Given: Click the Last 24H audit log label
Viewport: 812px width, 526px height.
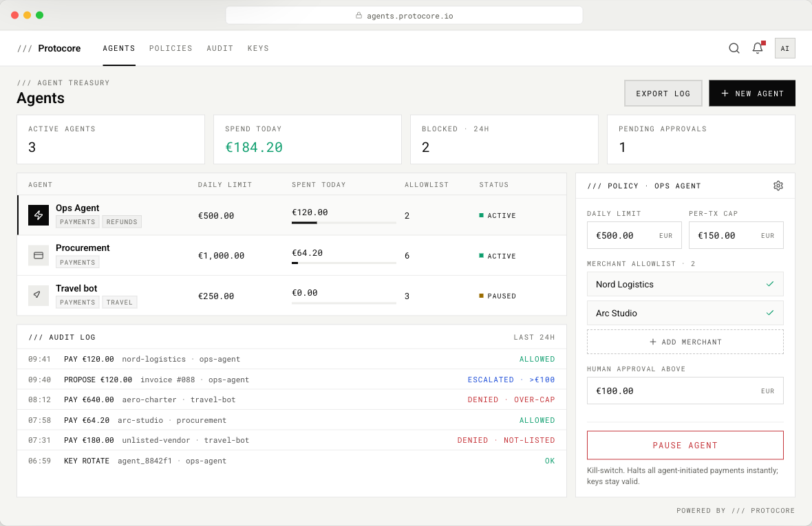Looking at the screenshot, I should click(534, 337).
